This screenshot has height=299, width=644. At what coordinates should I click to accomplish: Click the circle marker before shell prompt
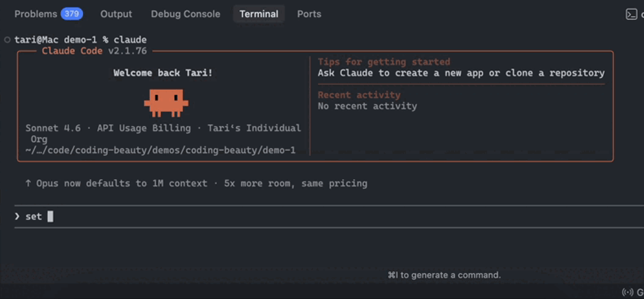pyautogui.click(x=7, y=40)
